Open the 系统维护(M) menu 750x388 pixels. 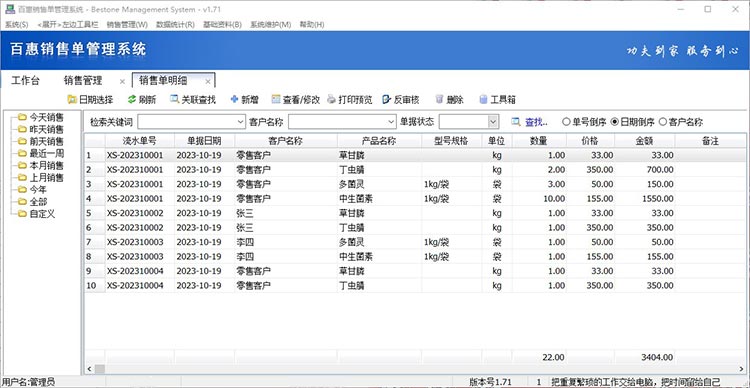270,24
